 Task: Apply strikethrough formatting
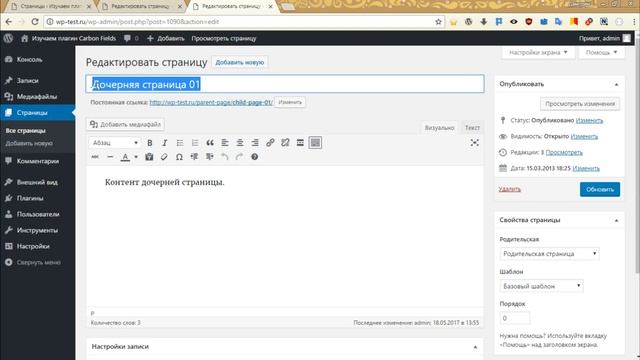tap(95, 157)
